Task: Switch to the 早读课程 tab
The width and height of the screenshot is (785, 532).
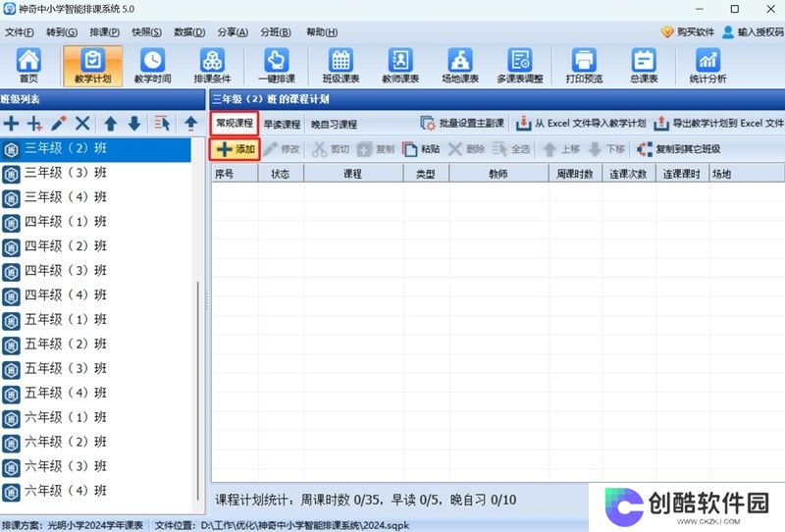Action: point(282,125)
